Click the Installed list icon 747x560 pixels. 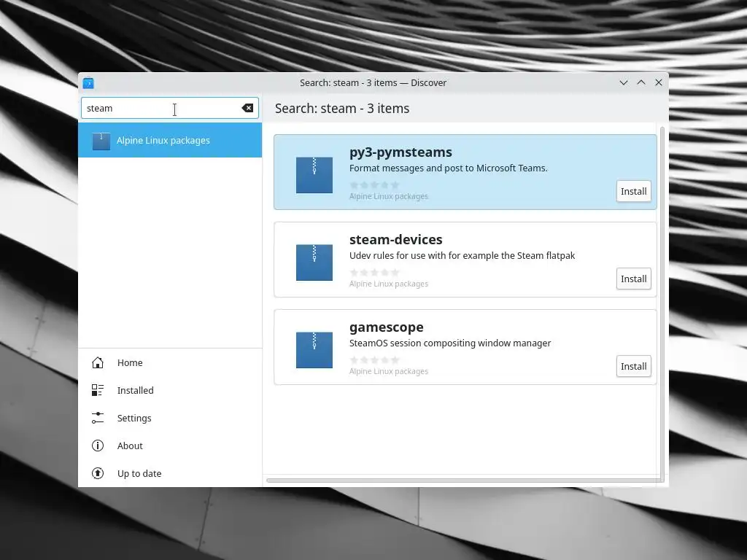click(x=98, y=391)
